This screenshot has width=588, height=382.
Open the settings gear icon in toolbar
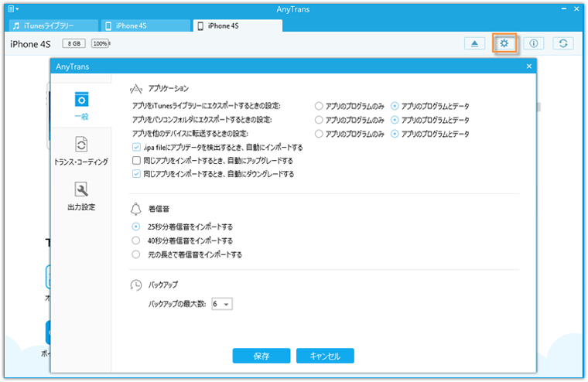pos(504,43)
